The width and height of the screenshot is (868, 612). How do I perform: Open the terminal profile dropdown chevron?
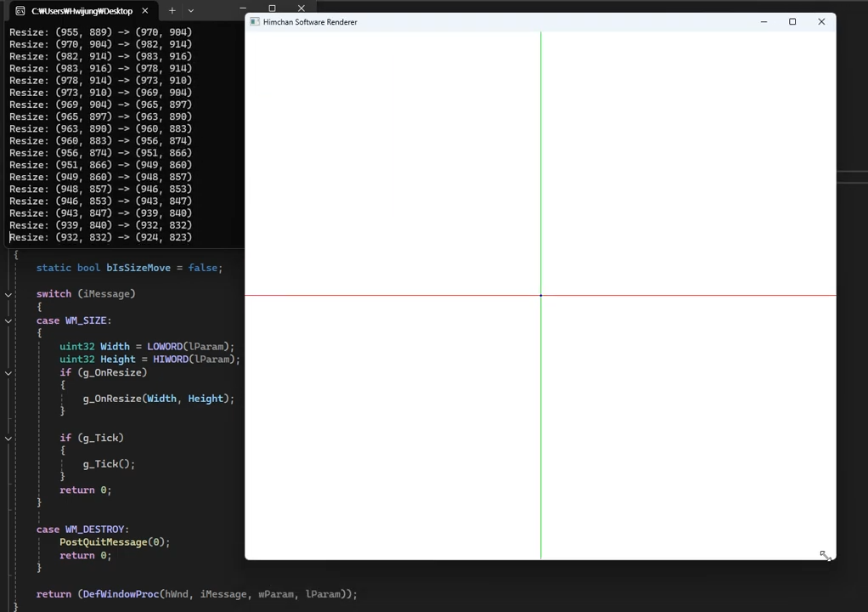coord(190,11)
